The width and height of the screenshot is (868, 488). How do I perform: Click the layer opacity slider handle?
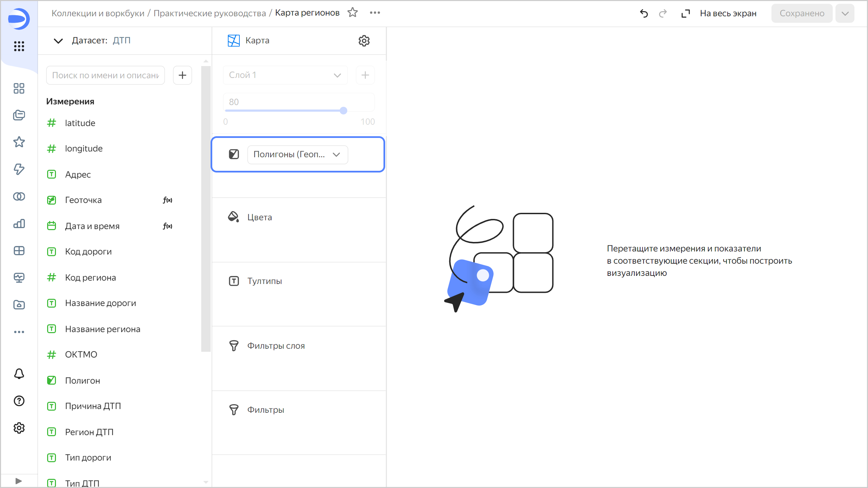(343, 110)
